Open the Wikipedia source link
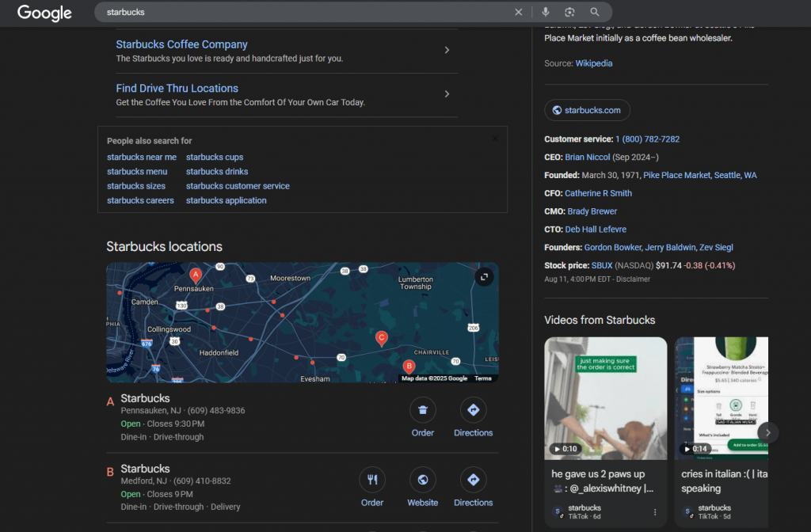Screen dimensions: 811x532 [593, 63]
